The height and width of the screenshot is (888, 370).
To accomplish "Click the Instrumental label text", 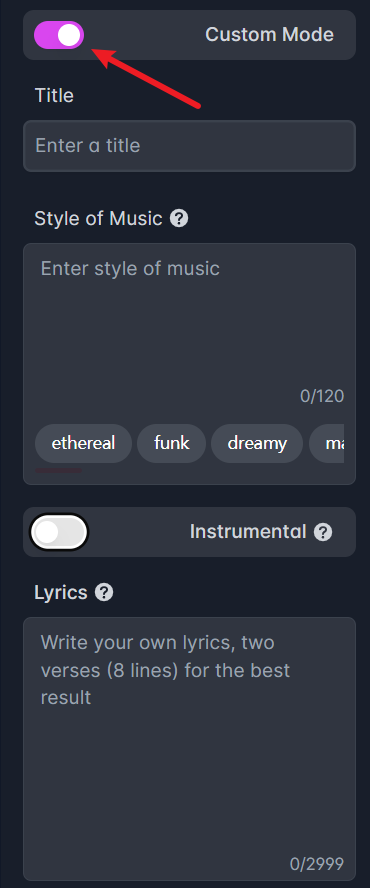I will pyautogui.click(x=248, y=531).
